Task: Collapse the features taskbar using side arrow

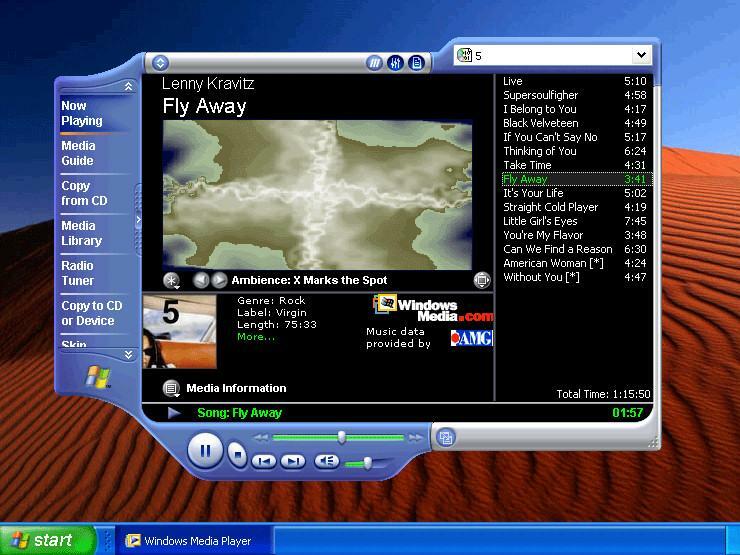Action: pos(138,219)
